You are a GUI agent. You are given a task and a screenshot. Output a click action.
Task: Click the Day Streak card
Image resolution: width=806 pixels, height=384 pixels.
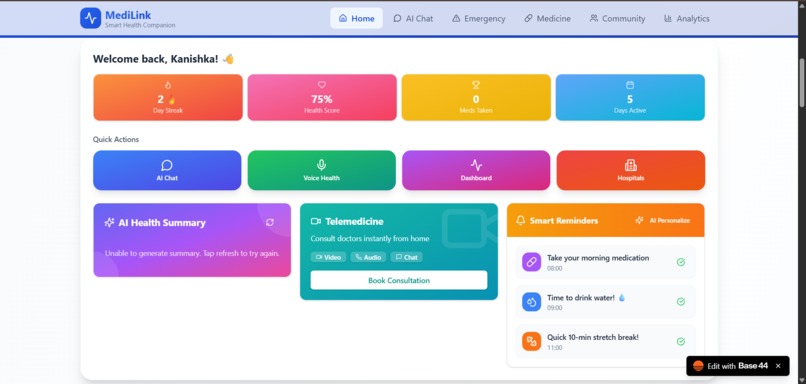pyautogui.click(x=168, y=98)
